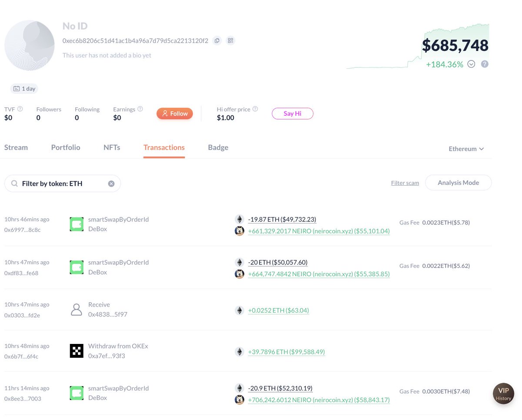This screenshot has width=522, height=420.
Task: Click the OKEx withdraw transaction icon
Action: 77,351
